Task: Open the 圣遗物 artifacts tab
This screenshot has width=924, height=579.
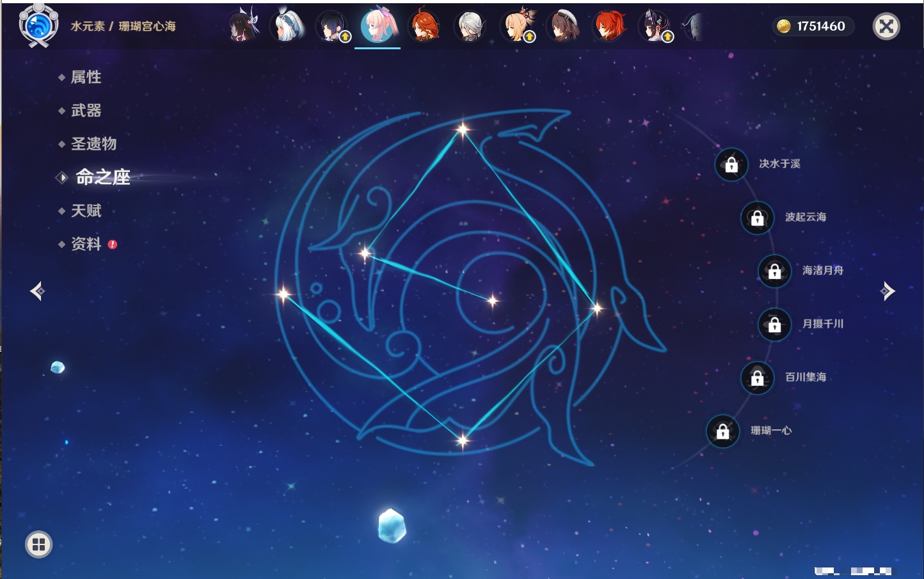Action: coord(93,144)
